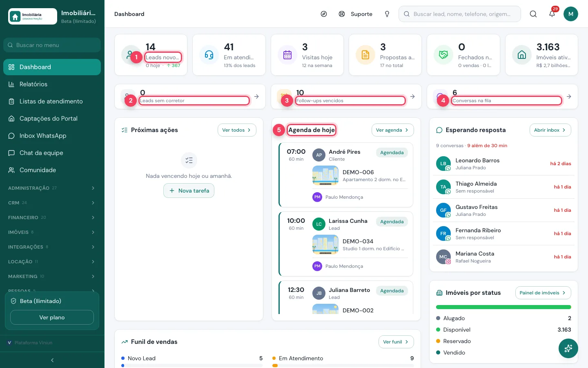The height and width of the screenshot is (368, 588).
Task: Click the Ver plano button
Action: point(52,317)
